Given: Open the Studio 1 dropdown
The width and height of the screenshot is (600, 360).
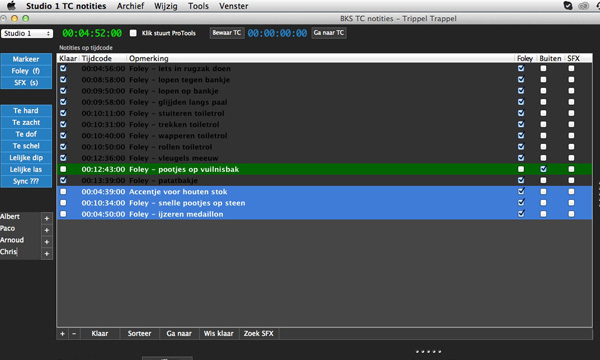Looking at the screenshot, I should click(x=27, y=33).
